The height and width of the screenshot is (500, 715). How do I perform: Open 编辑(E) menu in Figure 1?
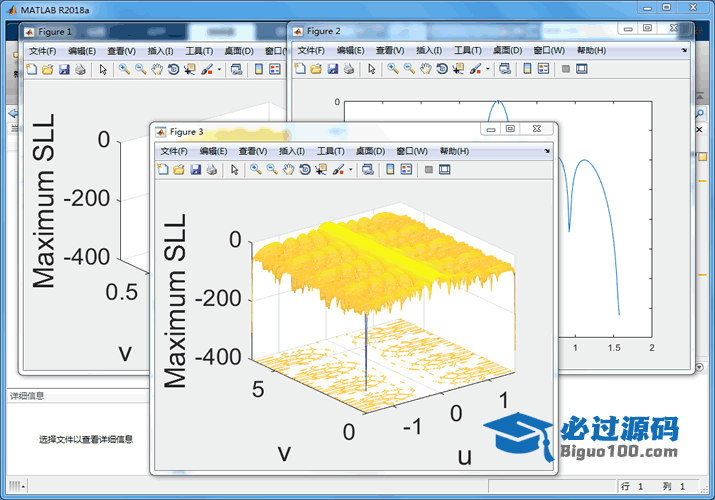82,51
